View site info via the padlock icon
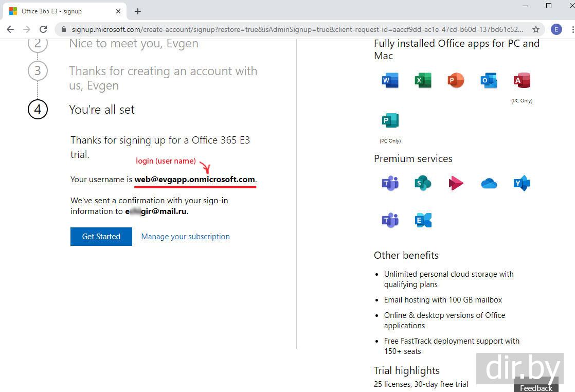This screenshot has width=575, height=392. pos(64,29)
